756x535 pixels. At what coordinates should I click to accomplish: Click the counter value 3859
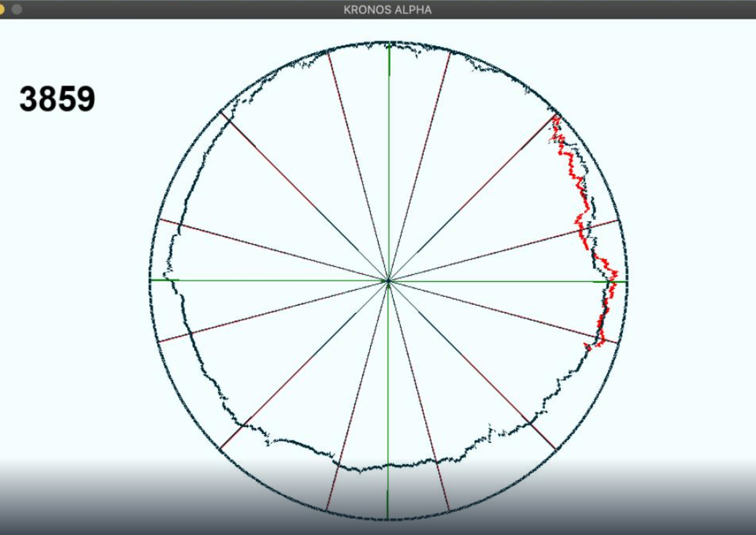57,99
